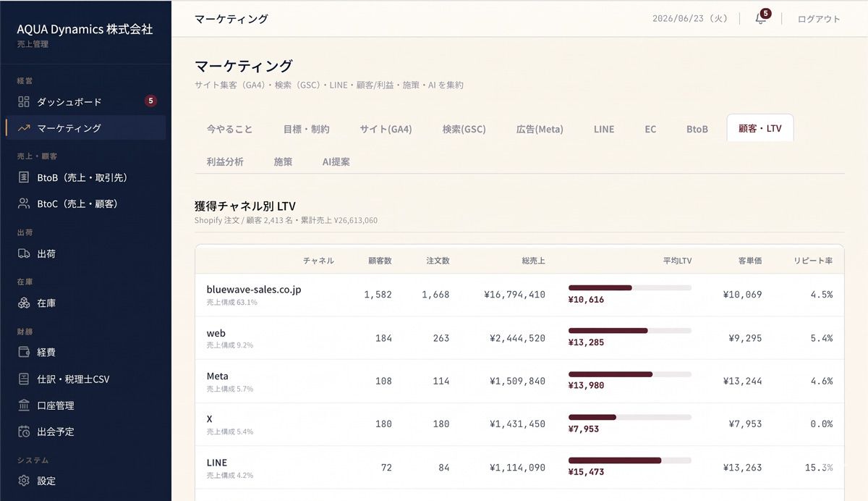Viewport: 868px width, 501px height.
Task: Switch to the 目標・制約 tab
Action: (306, 129)
